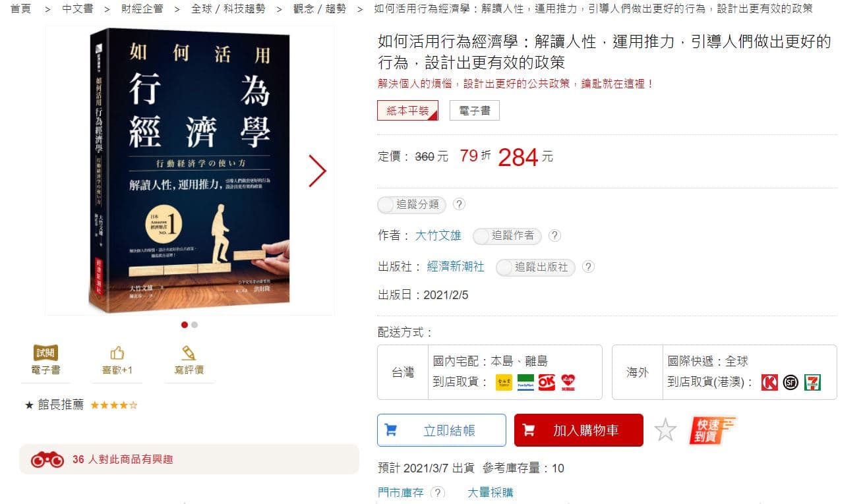The width and height of the screenshot is (863, 504).
Task: Add to wishlist with the star icon
Action: point(665,430)
